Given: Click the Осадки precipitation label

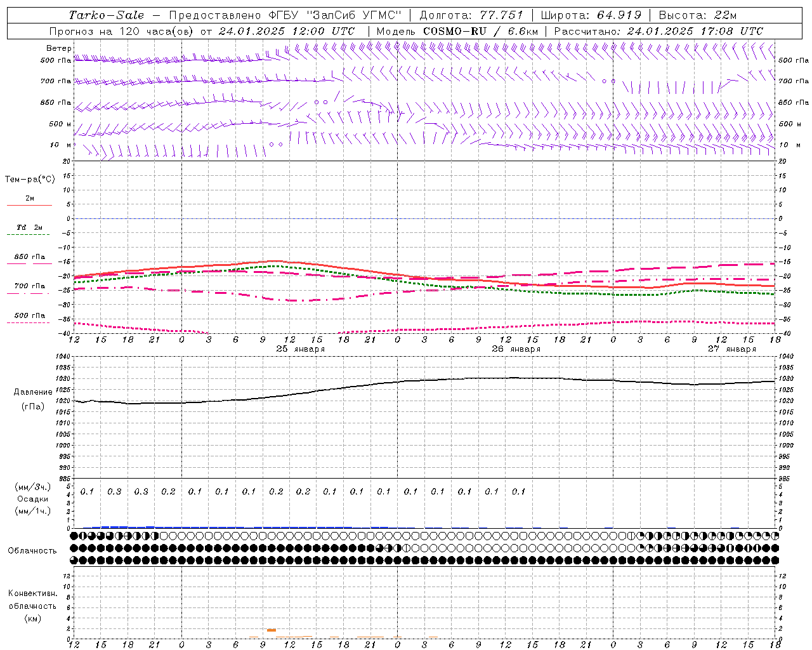Looking at the screenshot, I should (33, 499).
